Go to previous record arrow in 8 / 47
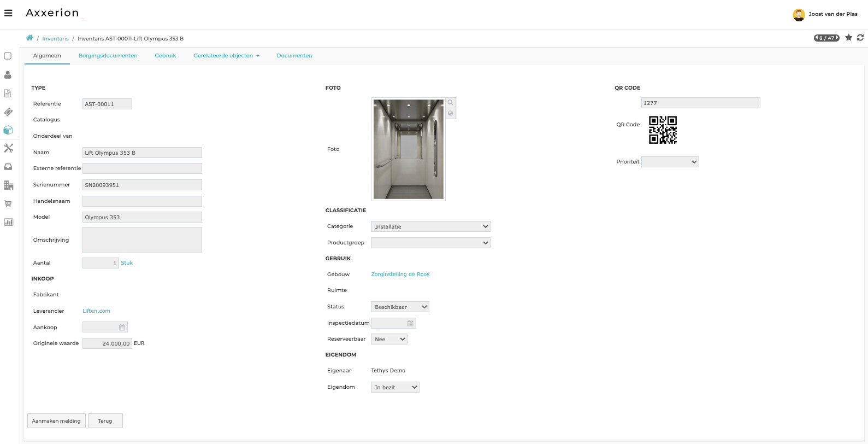The image size is (868, 444). pos(817,38)
